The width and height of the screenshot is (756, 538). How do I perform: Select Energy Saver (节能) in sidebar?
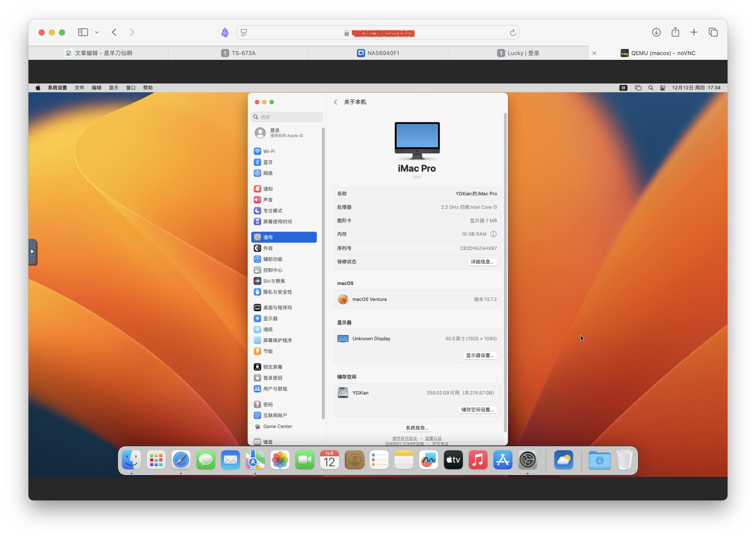click(x=284, y=351)
